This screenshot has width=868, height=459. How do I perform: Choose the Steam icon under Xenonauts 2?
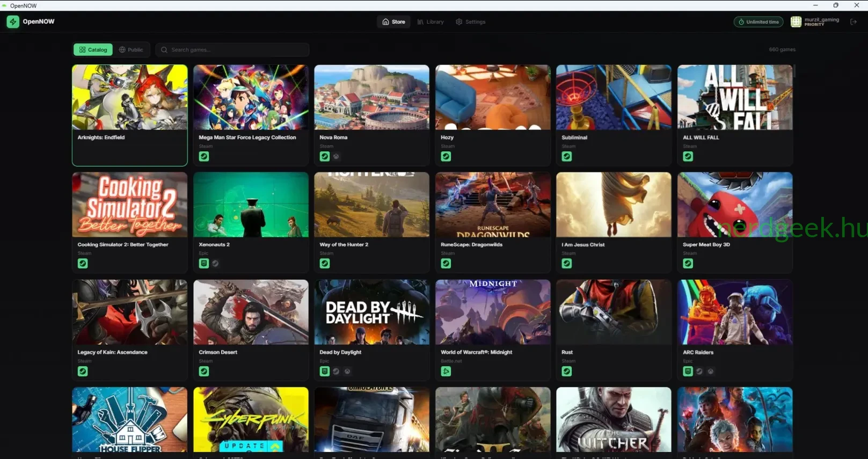click(x=215, y=264)
